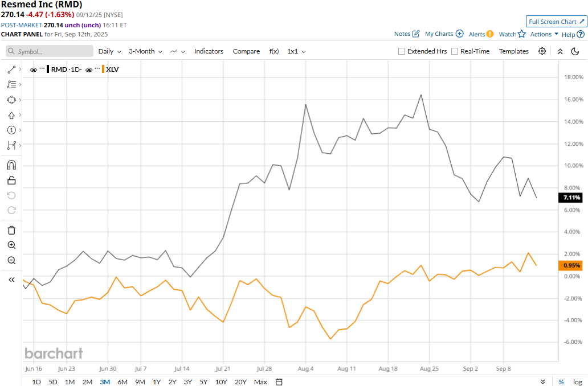Viewport: 588px width, 386px height.
Task: Open Help question mark icon
Action: tap(581, 35)
